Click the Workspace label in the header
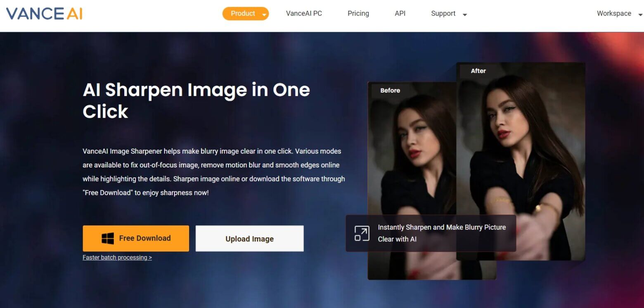Viewport: 644px width, 308px height. pyautogui.click(x=614, y=13)
